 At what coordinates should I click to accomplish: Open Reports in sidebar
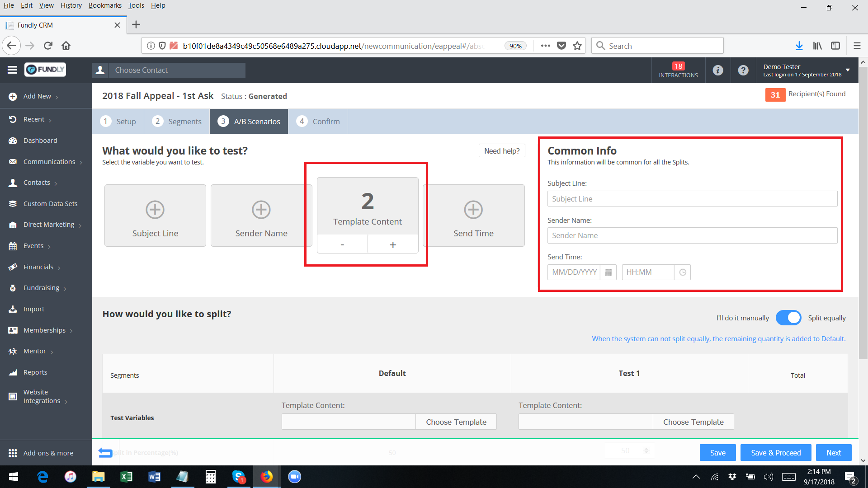(x=35, y=372)
